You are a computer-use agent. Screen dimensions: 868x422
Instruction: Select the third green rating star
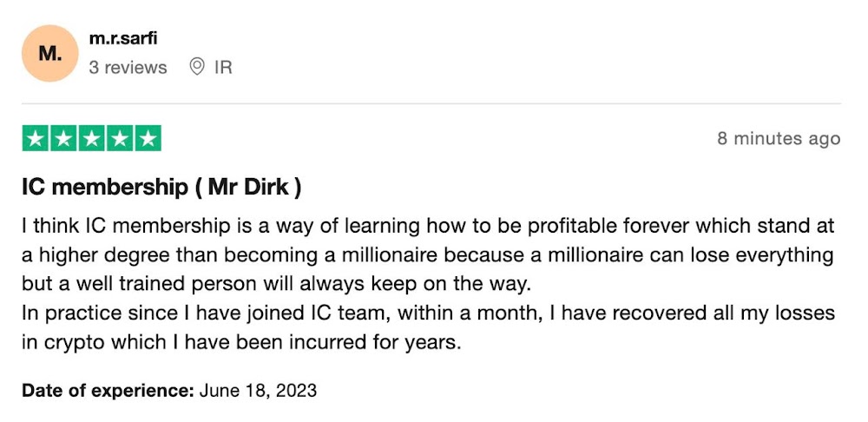click(91, 139)
